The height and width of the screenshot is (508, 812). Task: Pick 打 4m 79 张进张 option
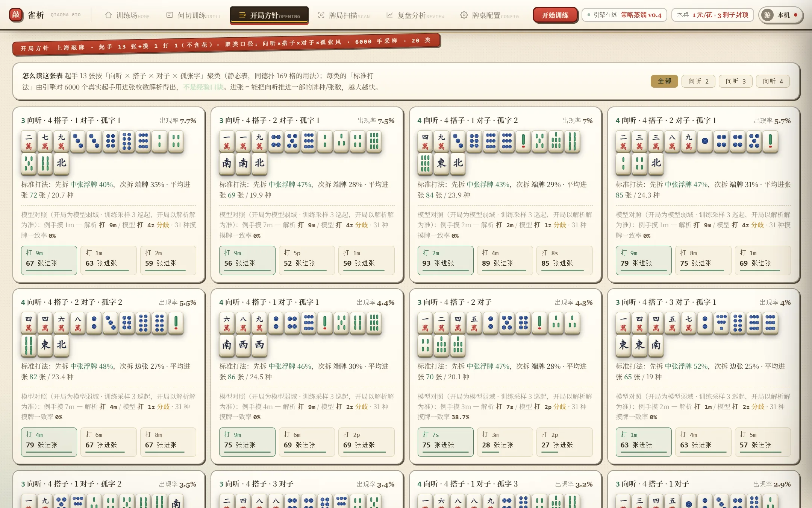(x=49, y=442)
